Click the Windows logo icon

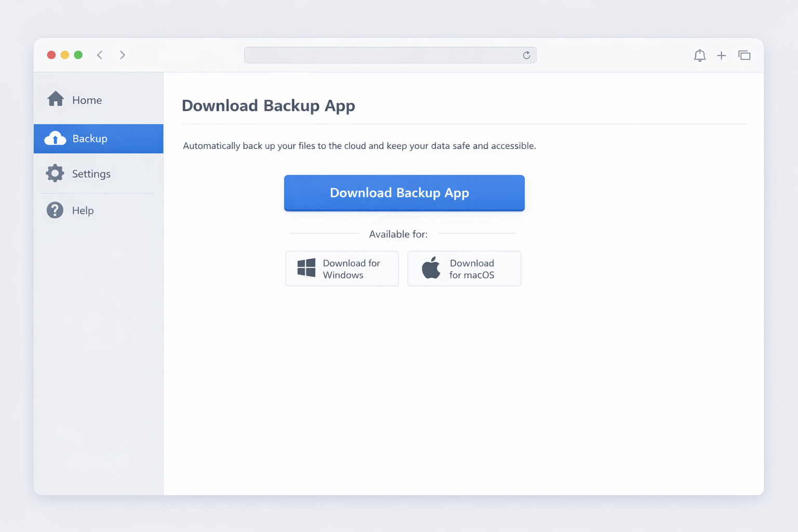(306, 268)
